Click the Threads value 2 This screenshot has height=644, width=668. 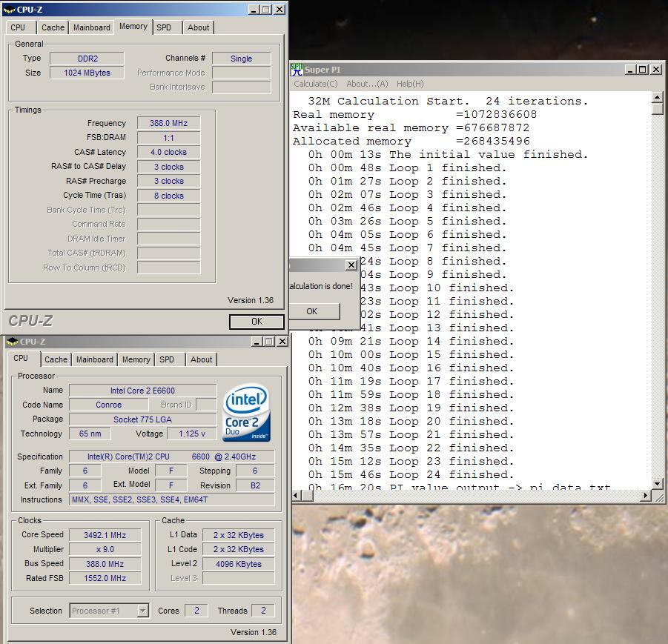click(263, 611)
